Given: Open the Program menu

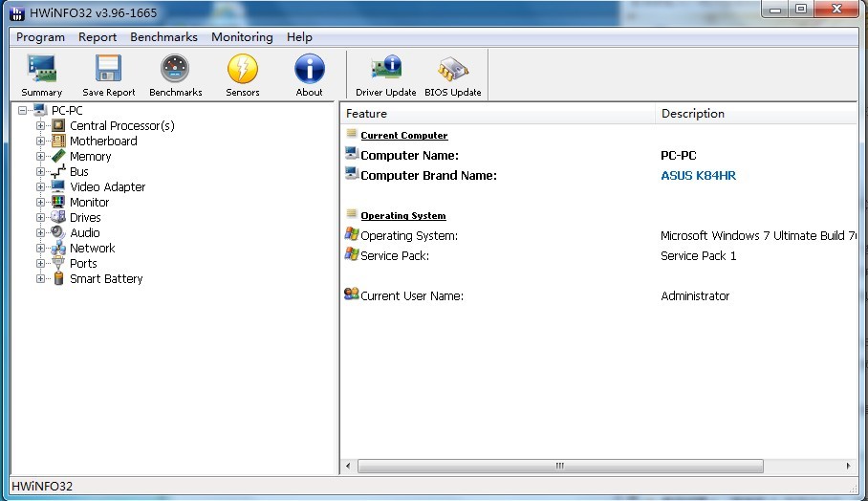Looking at the screenshot, I should (40, 37).
